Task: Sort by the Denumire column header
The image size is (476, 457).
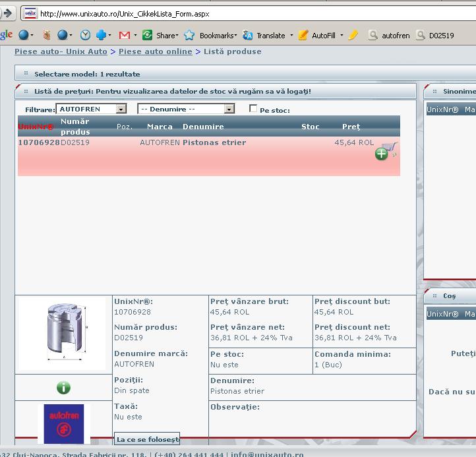Action: pos(203,127)
